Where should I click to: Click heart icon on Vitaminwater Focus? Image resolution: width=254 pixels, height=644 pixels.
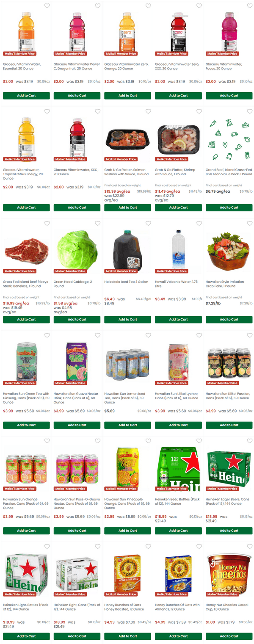pyautogui.click(x=250, y=6)
